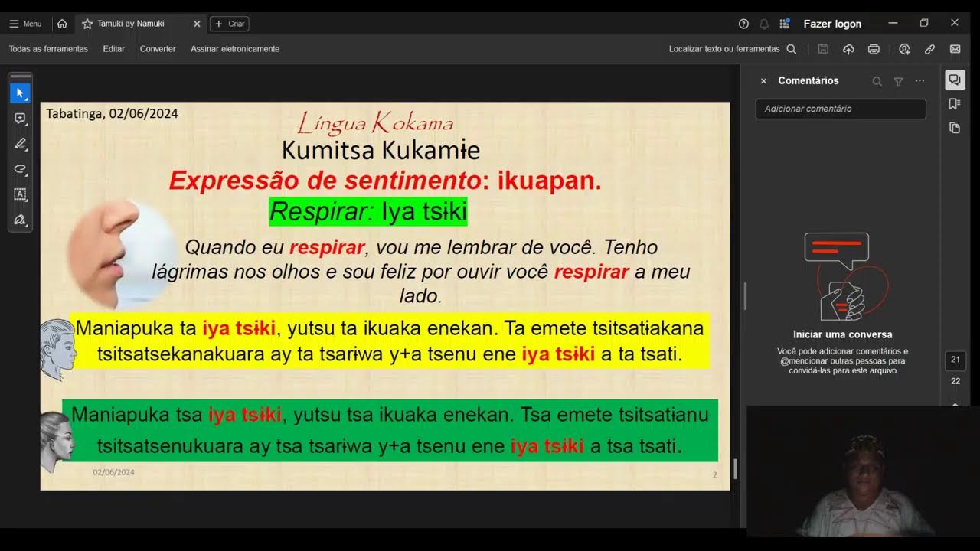The height and width of the screenshot is (551, 980).
Task: Click the Iniciar uma conversa heading
Action: coord(842,334)
